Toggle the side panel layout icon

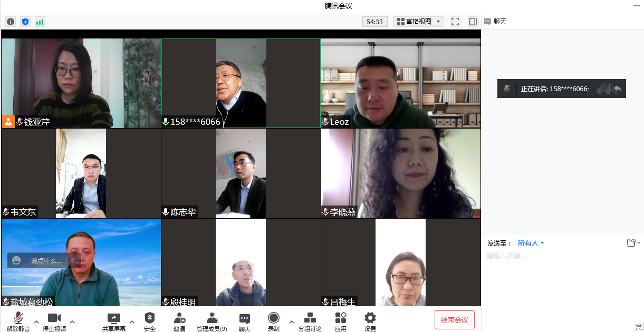click(473, 22)
